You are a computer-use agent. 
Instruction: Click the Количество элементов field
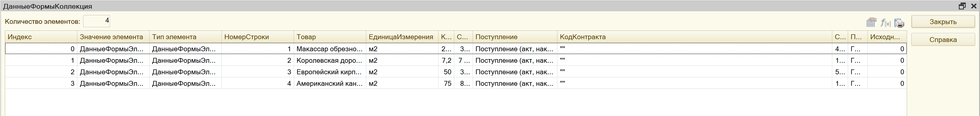(x=97, y=21)
